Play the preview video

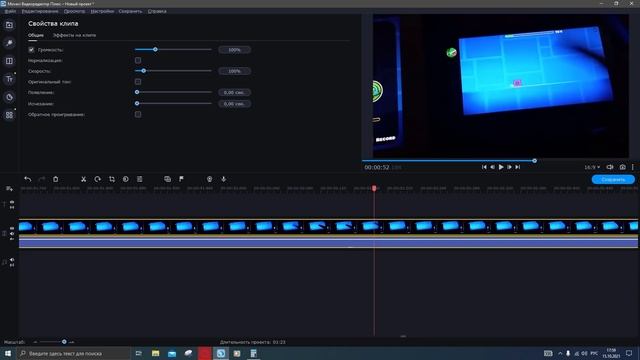click(501, 167)
